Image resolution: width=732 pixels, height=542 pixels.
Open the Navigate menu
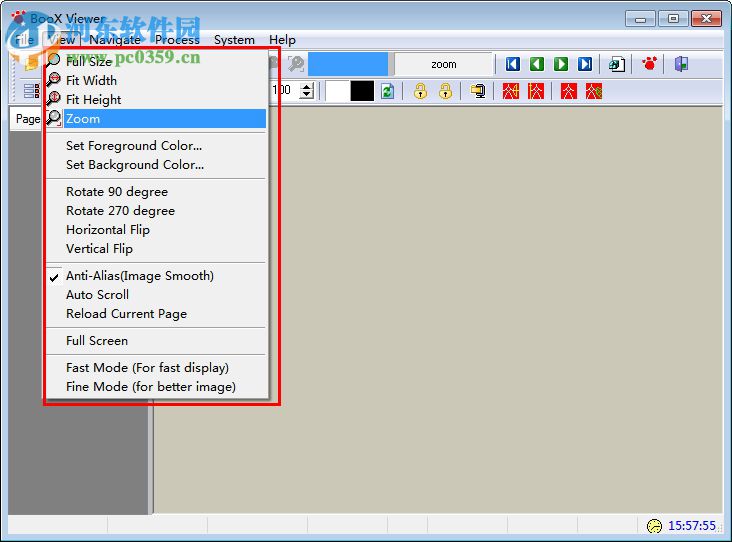coord(115,40)
